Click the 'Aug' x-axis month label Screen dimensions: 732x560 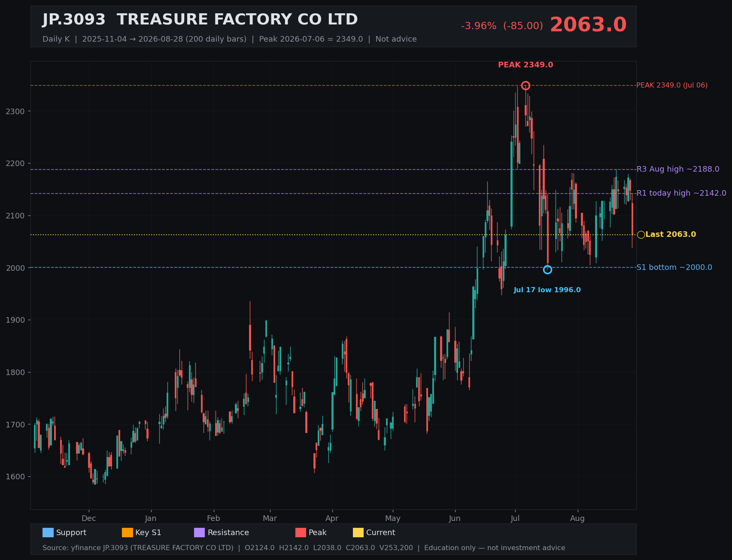(577, 518)
